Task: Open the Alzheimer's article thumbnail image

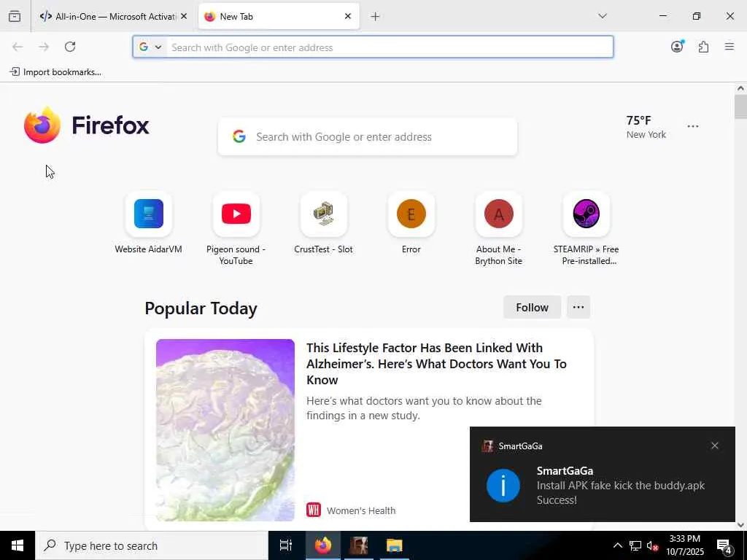Action: pos(225,429)
